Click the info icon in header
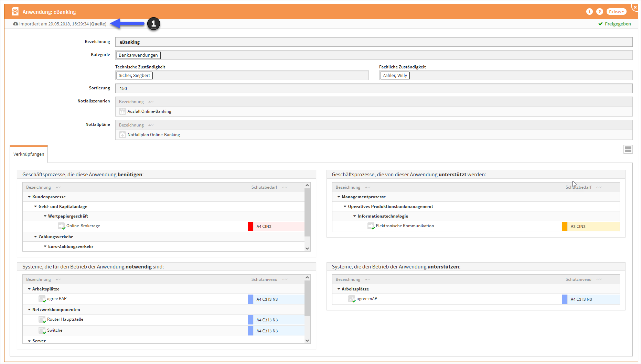 [x=589, y=12]
